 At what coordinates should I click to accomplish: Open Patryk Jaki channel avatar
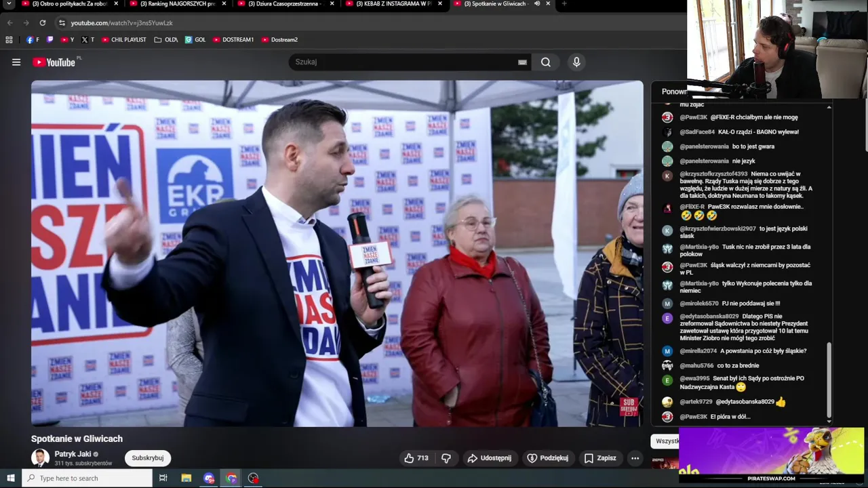pyautogui.click(x=40, y=457)
